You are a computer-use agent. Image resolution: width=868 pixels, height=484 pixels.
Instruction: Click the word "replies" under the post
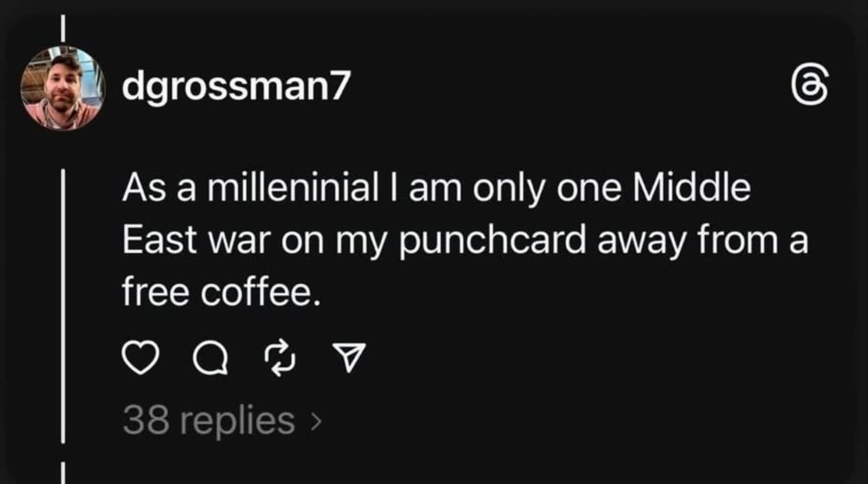click(x=237, y=420)
